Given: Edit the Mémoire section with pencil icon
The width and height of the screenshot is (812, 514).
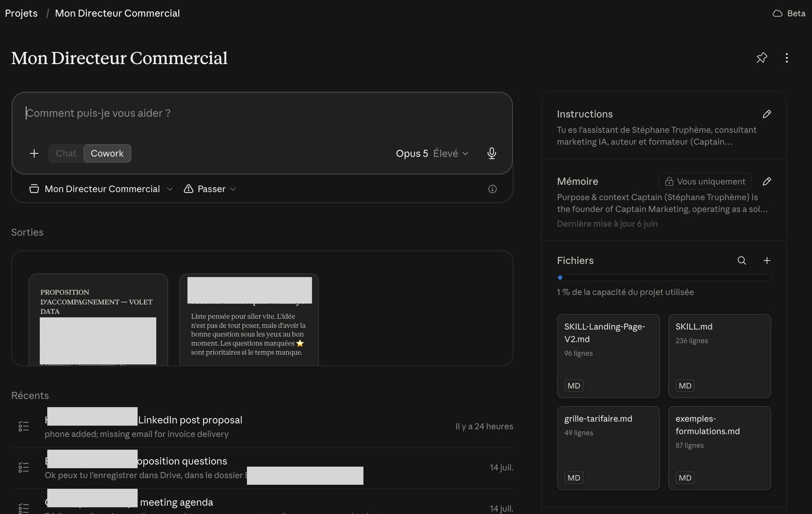Looking at the screenshot, I should (767, 181).
